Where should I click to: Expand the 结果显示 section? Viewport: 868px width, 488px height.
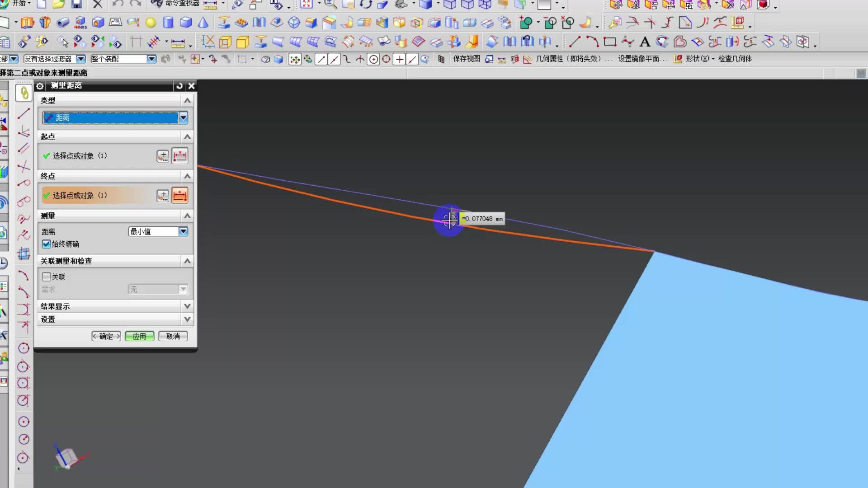(x=187, y=306)
